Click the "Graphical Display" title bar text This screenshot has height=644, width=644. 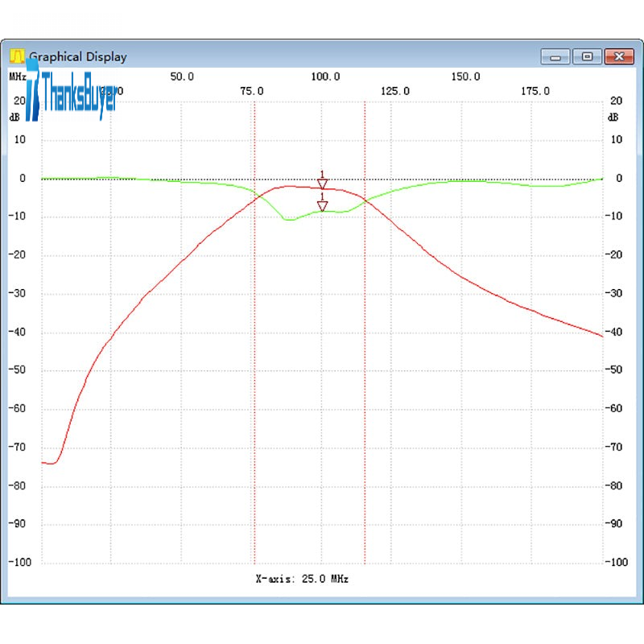[78, 56]
